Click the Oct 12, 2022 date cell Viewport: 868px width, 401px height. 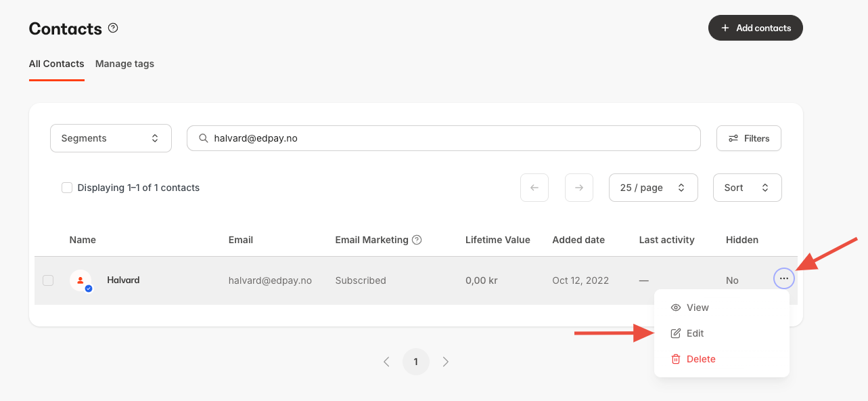(x=580, y=280)
